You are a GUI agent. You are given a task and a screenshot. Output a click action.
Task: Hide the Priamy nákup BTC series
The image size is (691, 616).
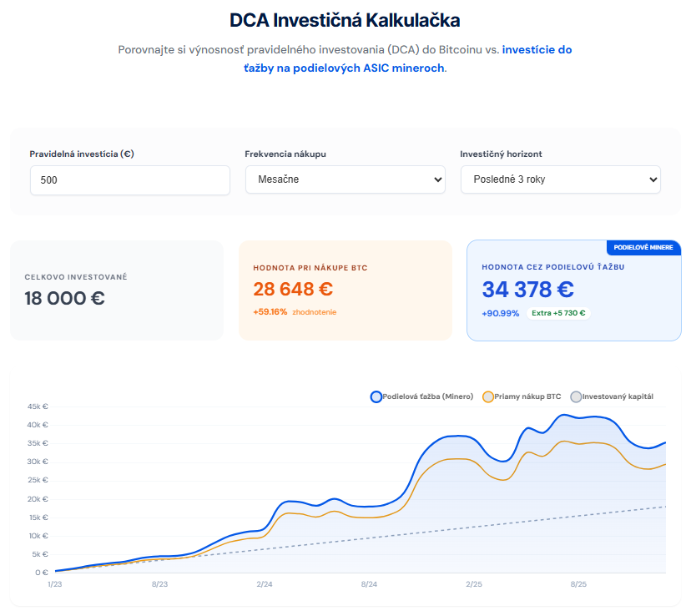pyautogui.click(x=522, y=396)
